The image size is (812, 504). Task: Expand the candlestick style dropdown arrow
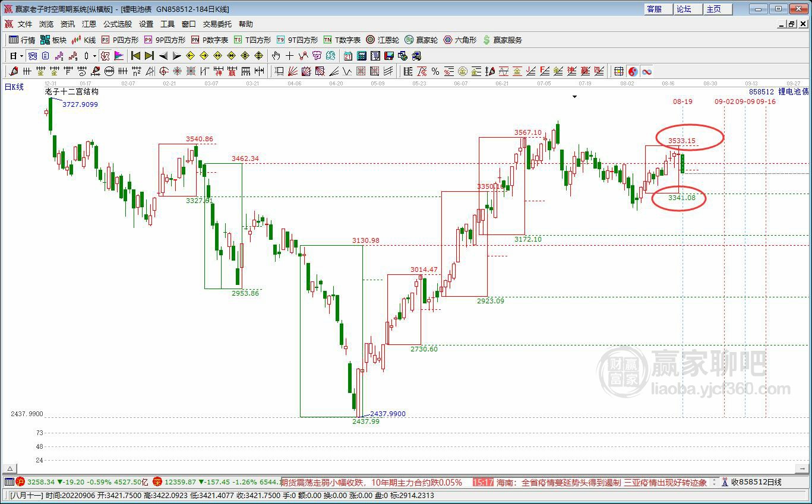pyautogui.click(x=94, y=56)
